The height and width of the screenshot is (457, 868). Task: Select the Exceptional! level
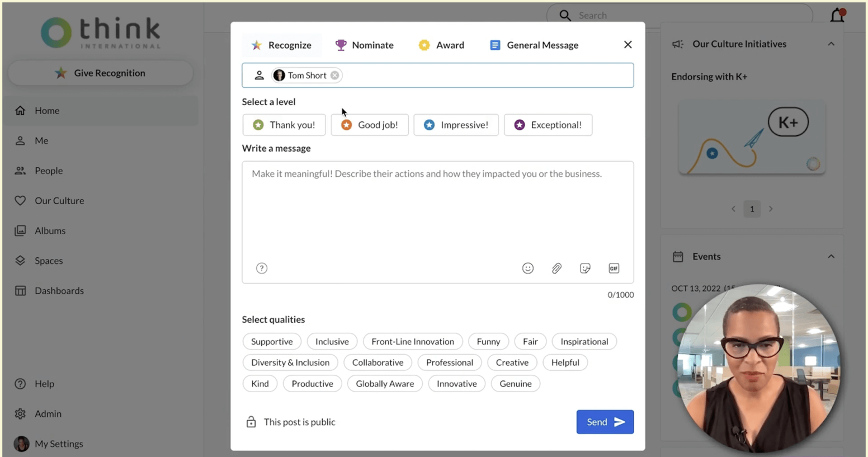[x=548, y=125]
